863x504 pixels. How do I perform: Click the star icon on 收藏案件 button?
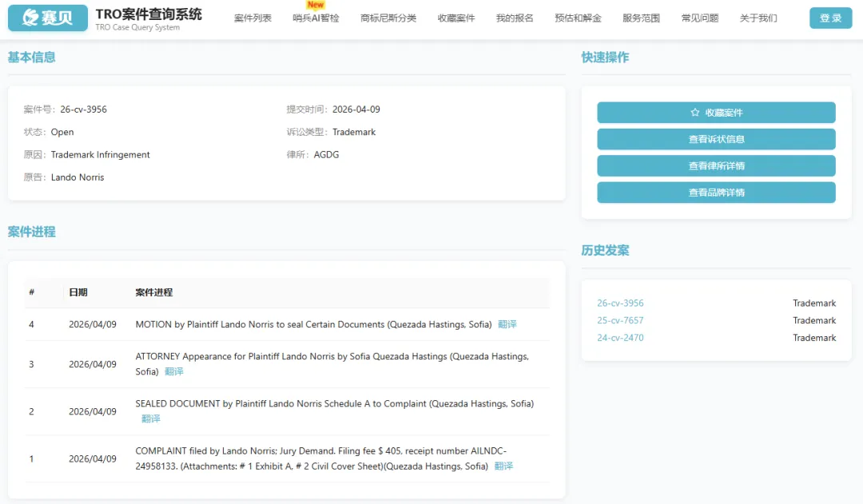click(x=694, y=113)
